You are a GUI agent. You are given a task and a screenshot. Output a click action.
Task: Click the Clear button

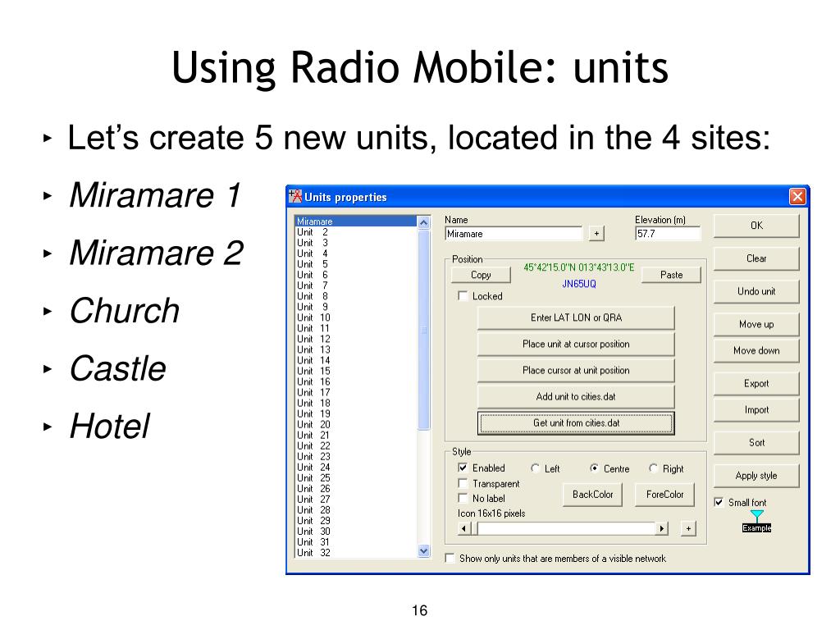tap(756, 258)
